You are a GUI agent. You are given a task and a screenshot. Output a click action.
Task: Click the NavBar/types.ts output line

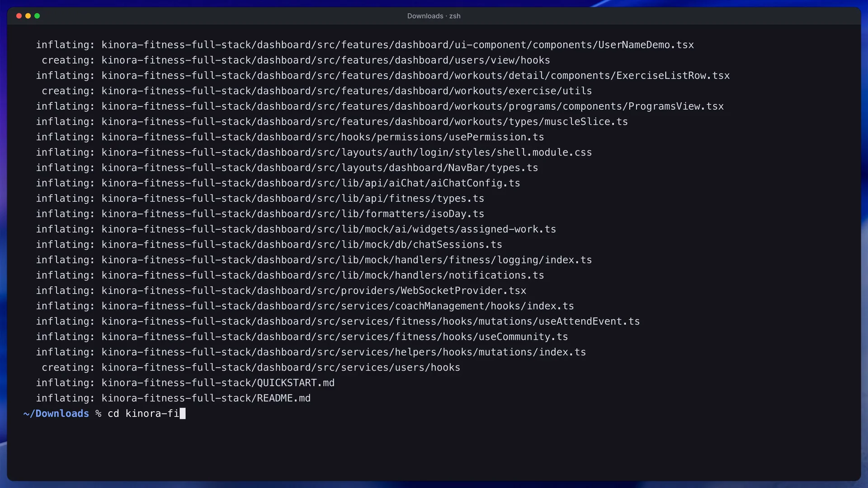[287, 168]
